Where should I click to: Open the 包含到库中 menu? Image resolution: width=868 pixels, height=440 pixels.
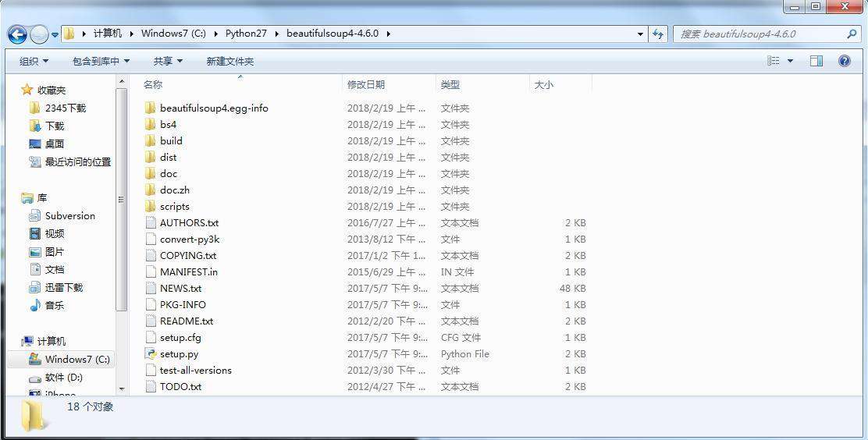(x=101, y=61)
